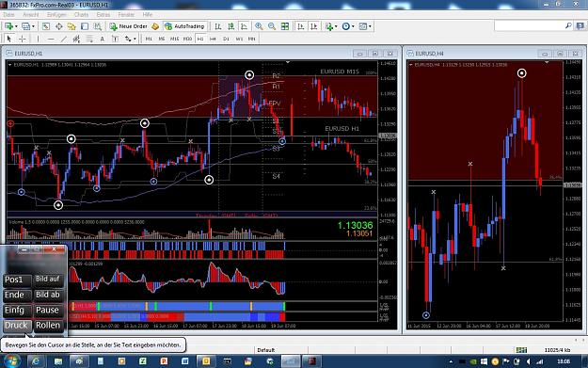Select the Crosshair tool
The image size is (588, 368).
23,39
